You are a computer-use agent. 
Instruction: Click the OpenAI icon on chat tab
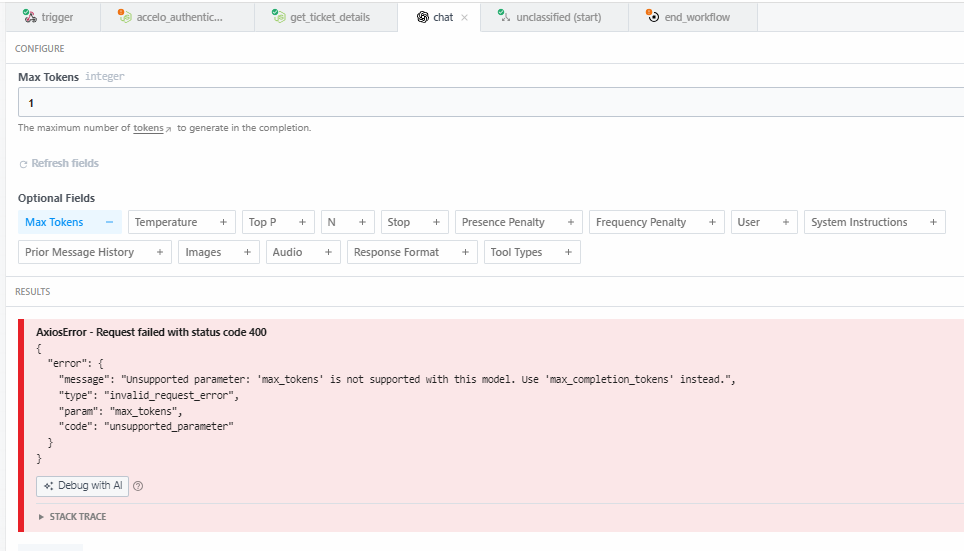tap(422, 17)
